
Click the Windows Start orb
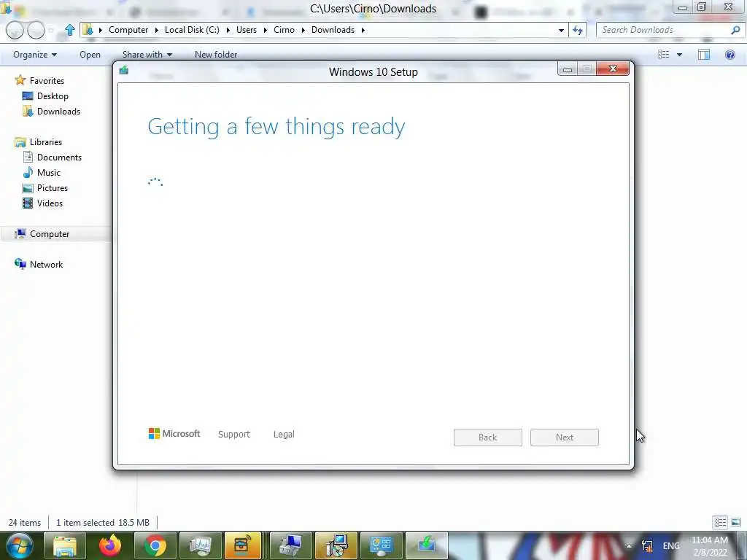tap(20, 545)
